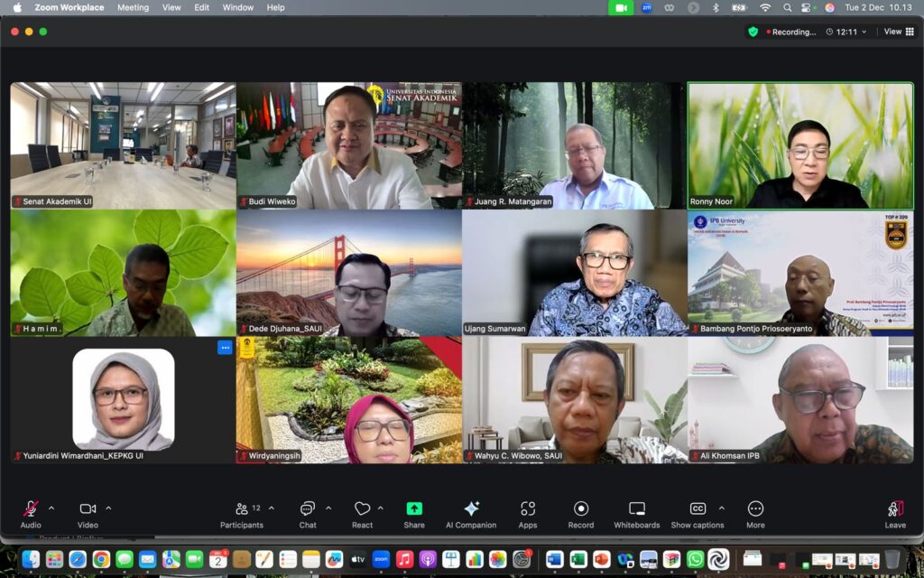Viewport: 924px width, 578px height.
Task: Expand the arrow next to Video
Action: pyautogui.click(x=108, y=508)
